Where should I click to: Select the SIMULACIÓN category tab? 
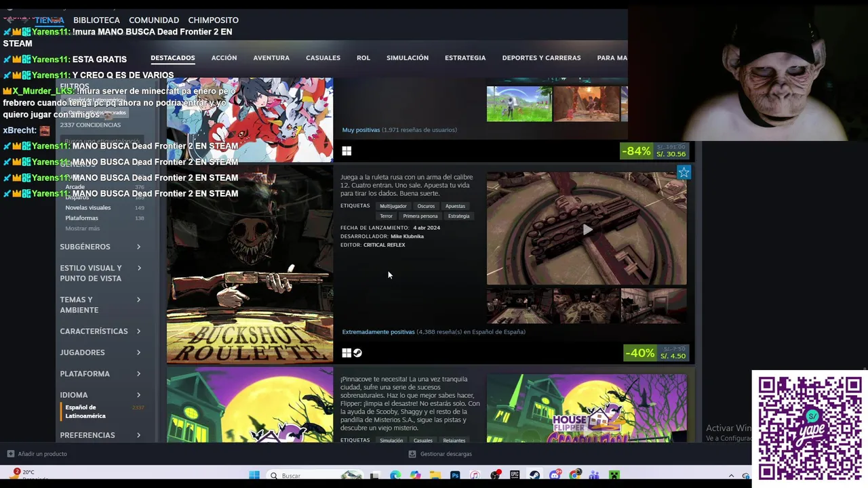408,58
